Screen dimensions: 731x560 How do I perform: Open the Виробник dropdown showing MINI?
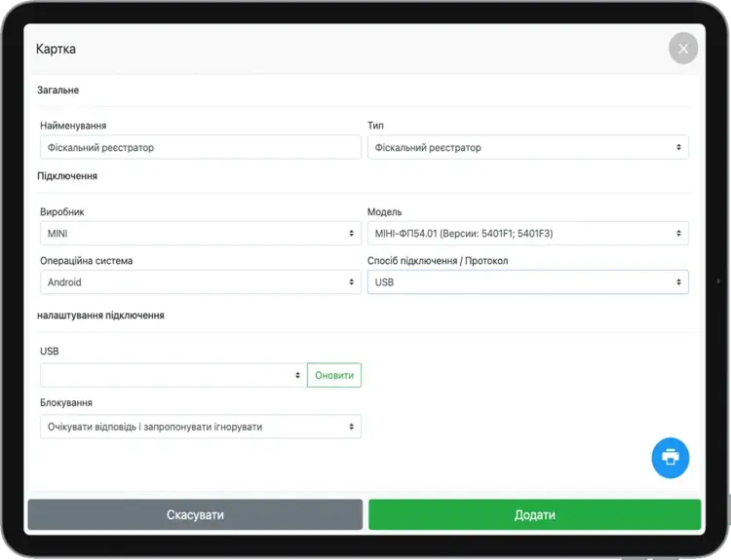tap(201, 234)
